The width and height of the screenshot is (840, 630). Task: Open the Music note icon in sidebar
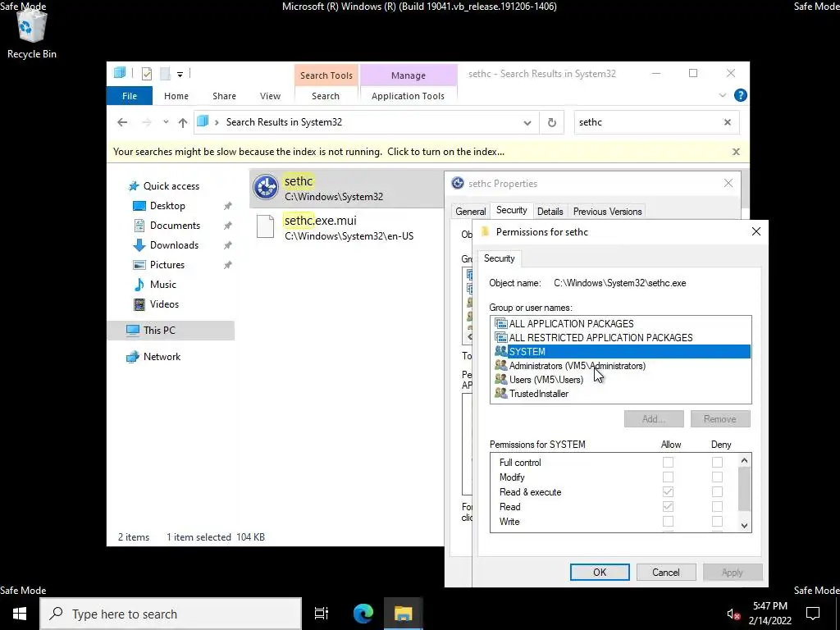click(139, 285)
